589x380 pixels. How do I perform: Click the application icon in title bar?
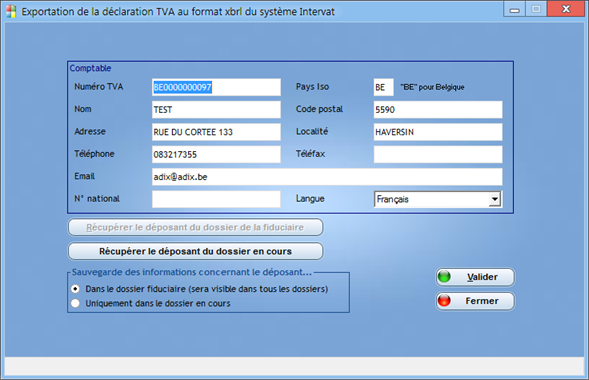[11, 12]
